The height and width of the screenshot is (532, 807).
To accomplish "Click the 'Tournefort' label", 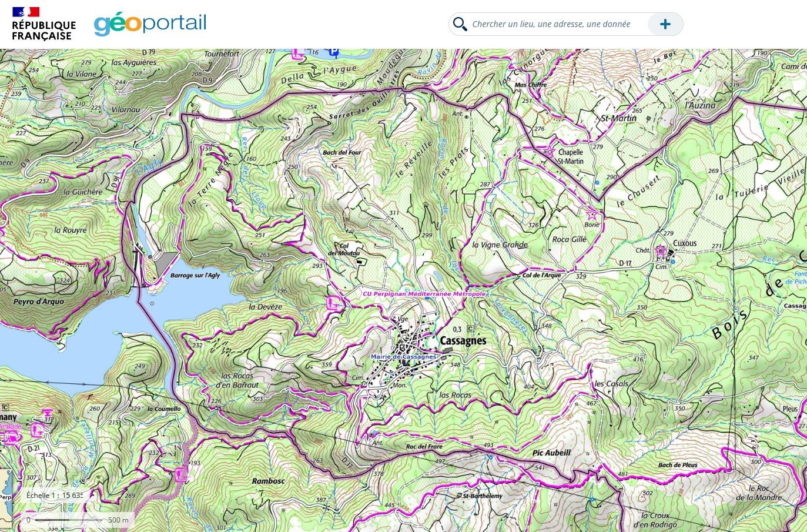I will tap(222, 53).
